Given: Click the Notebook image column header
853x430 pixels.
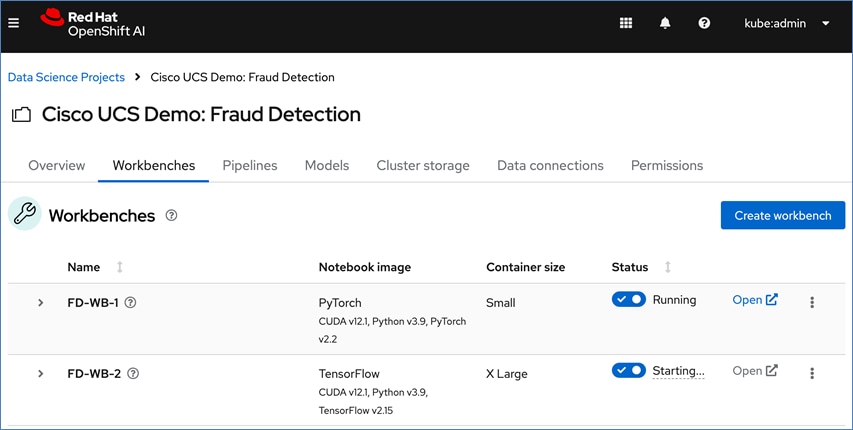Looking at the screenshot, I should point(364,267).
